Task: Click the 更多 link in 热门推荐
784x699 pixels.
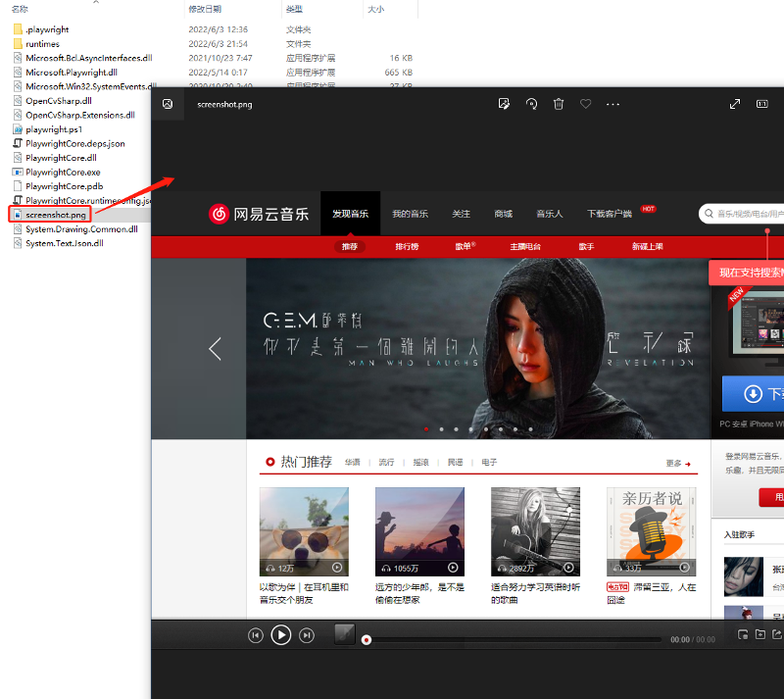Action: [x=678, y=464]
